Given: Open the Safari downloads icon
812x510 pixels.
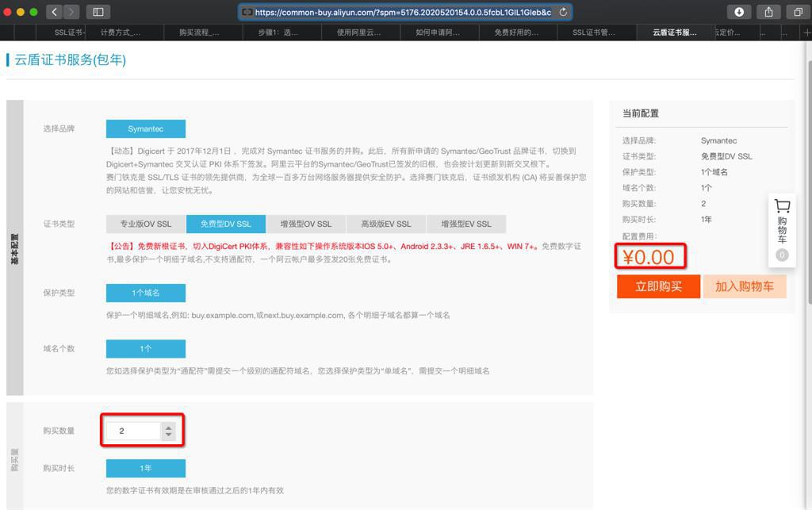Looking at the screenshot, I should pyautogui.click(x=739, y=12).
